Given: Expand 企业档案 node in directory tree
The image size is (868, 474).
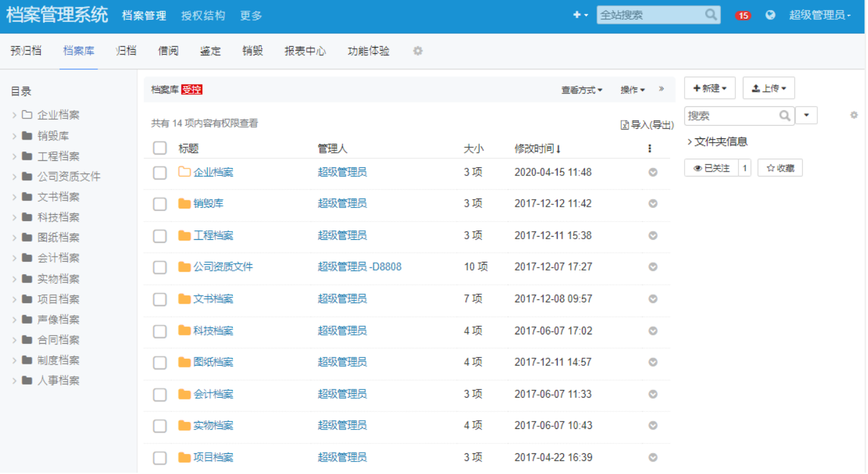Looking at the screenshot, I should 14,115.
